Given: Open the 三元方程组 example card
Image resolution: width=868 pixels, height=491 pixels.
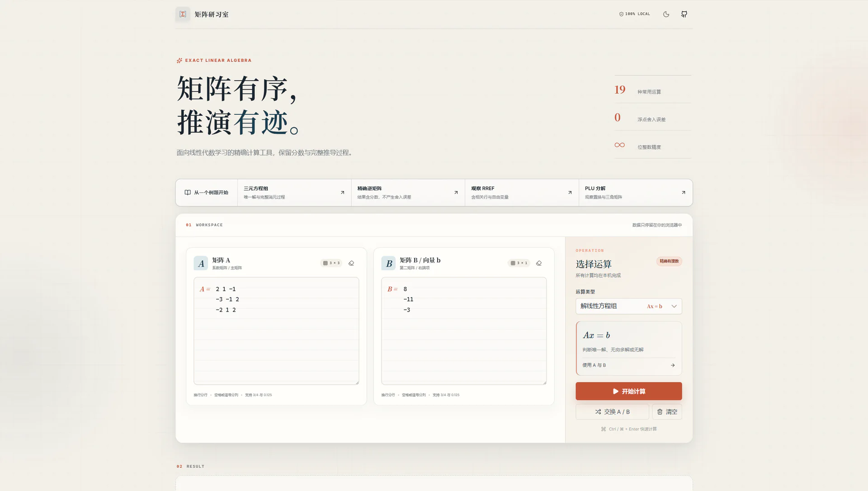Looking at the screenshot, I should pos(294,193).
